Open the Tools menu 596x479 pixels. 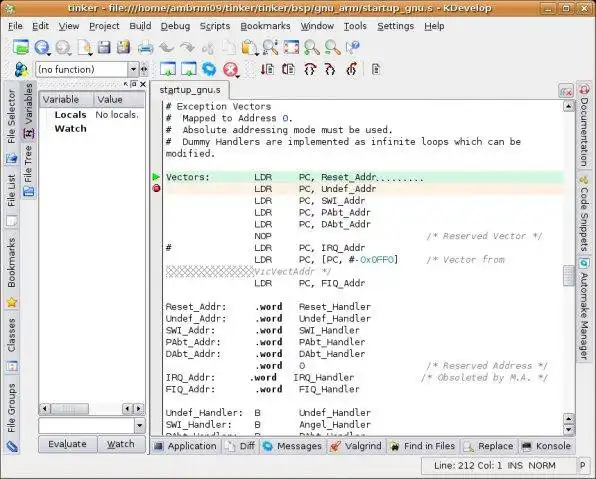[x=355, y=26]
